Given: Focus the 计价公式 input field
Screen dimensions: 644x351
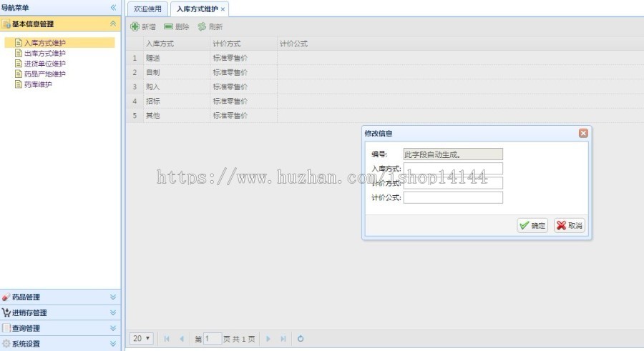Looking at the screenshot, I should (453, 197).
